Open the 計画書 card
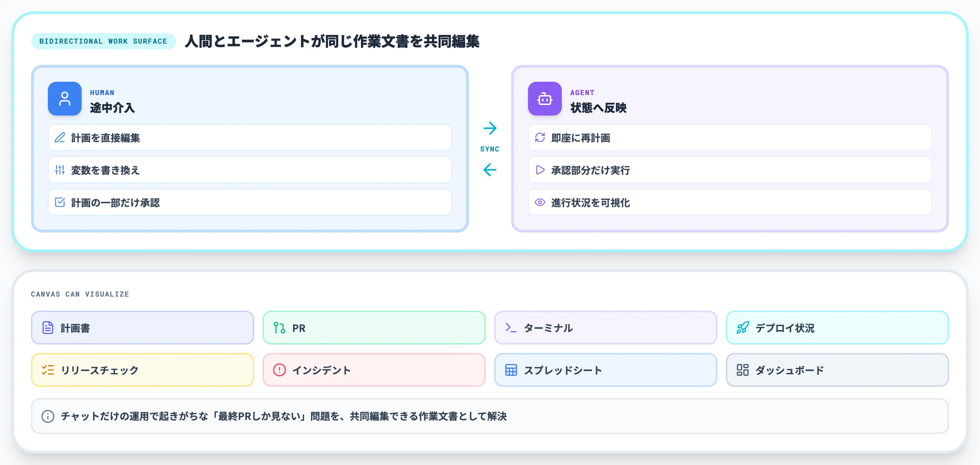This screenshot has width=980, height=465. coord(142,328)
